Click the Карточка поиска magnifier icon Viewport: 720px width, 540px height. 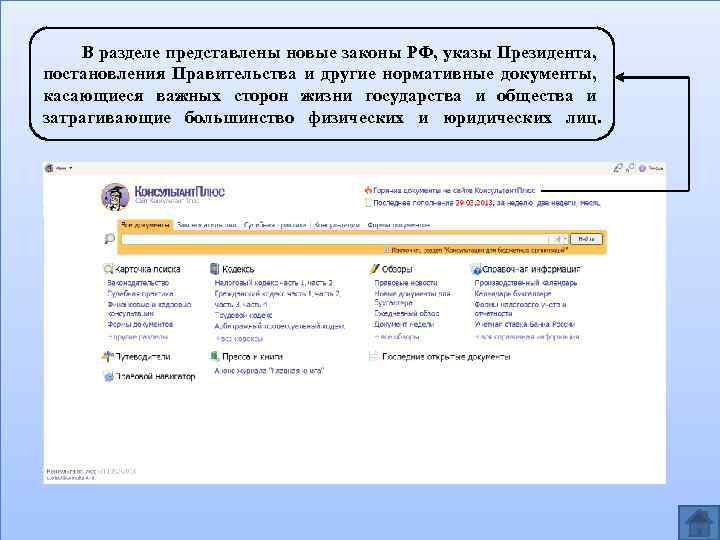click(108, 269)
